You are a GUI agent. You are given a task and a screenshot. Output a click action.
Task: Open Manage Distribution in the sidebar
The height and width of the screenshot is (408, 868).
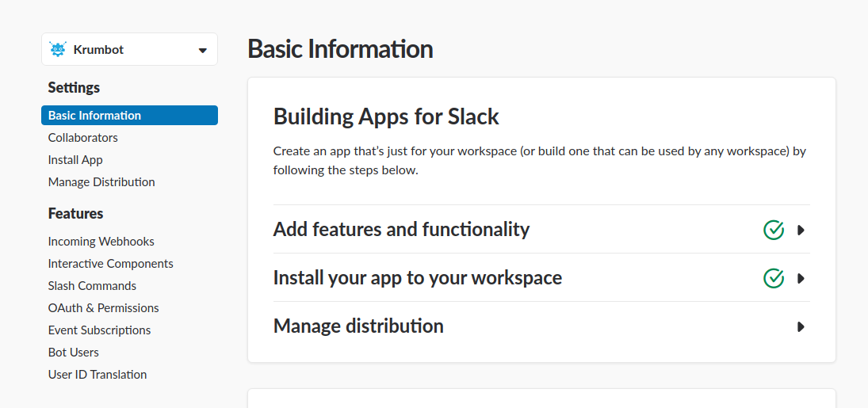coord(101,182)
